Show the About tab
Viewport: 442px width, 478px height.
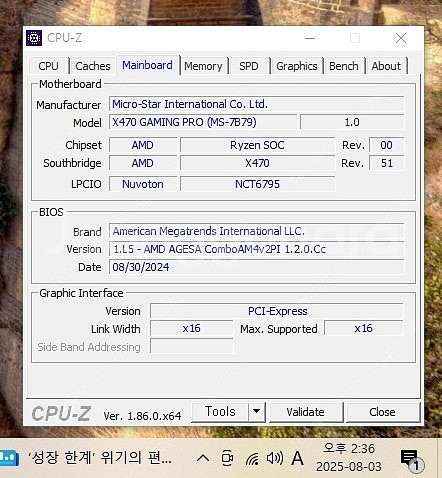pos(386,66)
